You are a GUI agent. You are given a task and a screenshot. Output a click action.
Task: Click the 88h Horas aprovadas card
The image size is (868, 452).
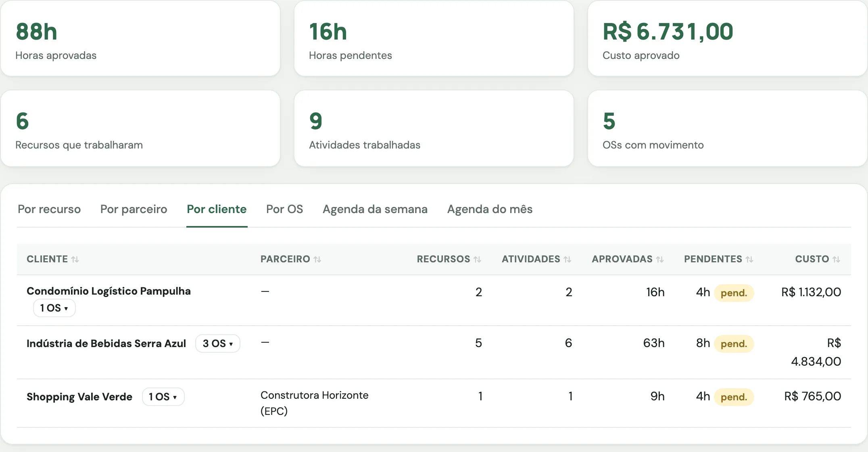(140, 38)
